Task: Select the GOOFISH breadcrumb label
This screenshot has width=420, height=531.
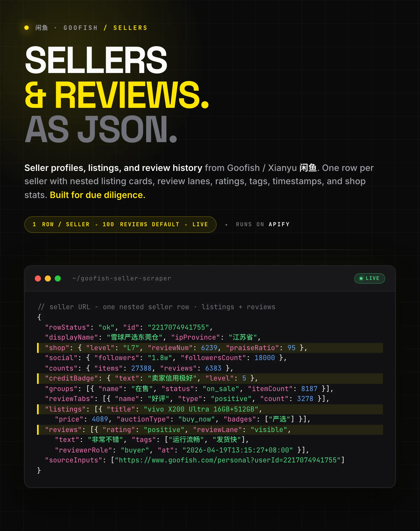Action: tap(80, 28)
